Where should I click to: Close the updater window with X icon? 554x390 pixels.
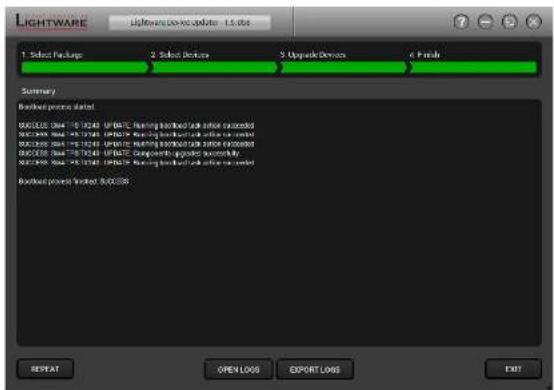coord(534,22)
